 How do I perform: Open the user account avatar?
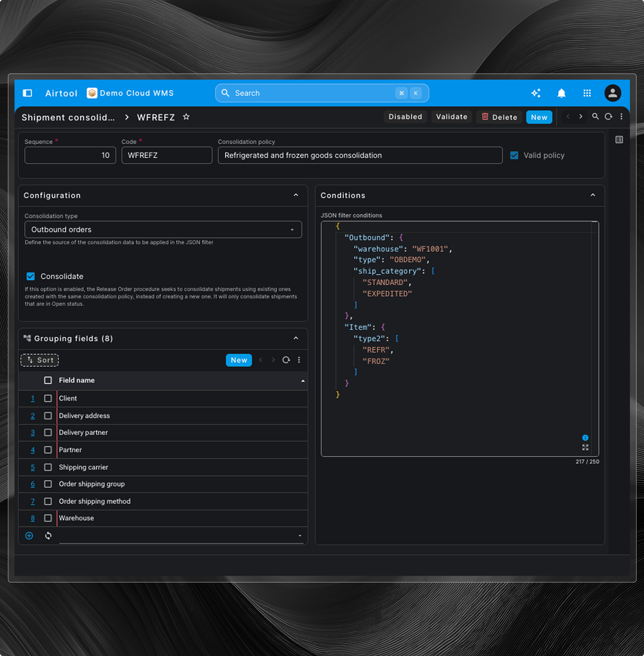(613, 93)
